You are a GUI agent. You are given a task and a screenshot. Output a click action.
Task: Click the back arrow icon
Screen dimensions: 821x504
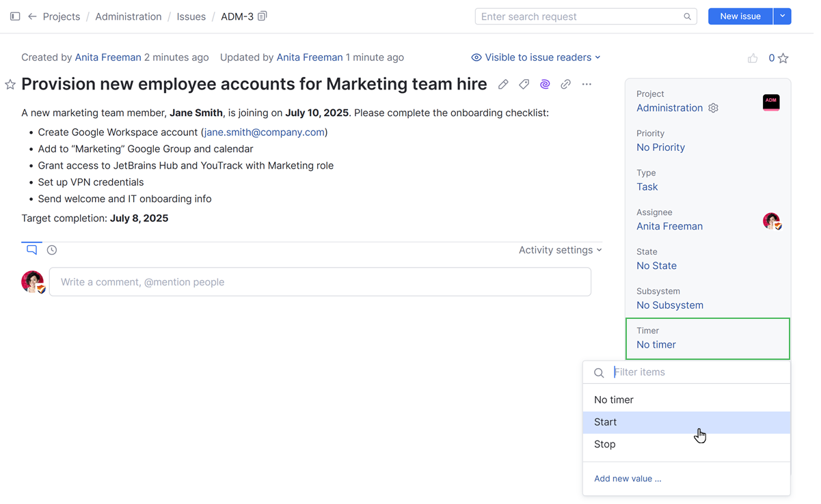(x=32, y=16)
